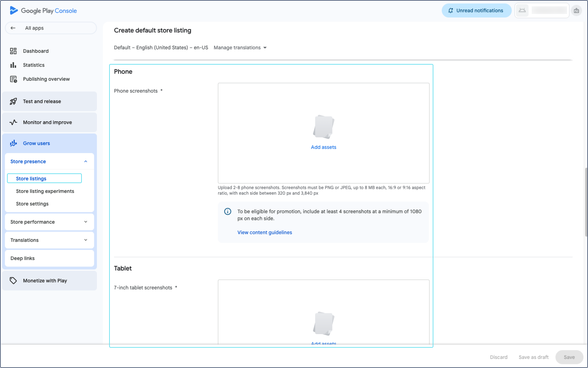The height and width of the screenshot is (368, 588).
Task: Click the 7-inch tablet asset placeholder icon
Action: click(324, 323)
